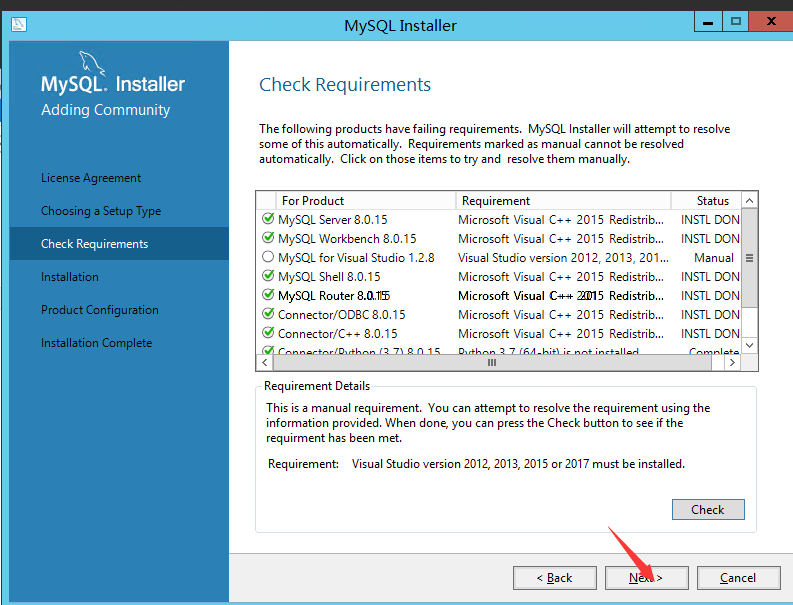Open the Product Configuration step
This screenshot has height=605, width=793.
click(100, 310)
